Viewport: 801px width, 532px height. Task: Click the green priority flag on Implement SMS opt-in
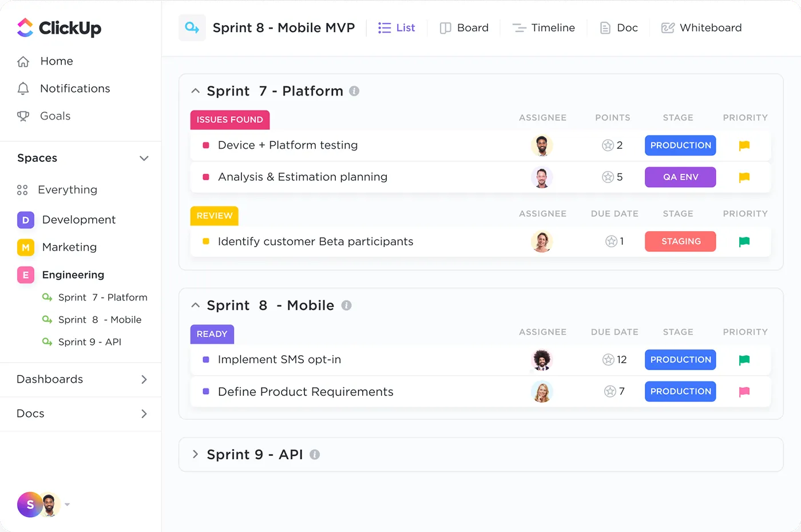click(744, 360)
